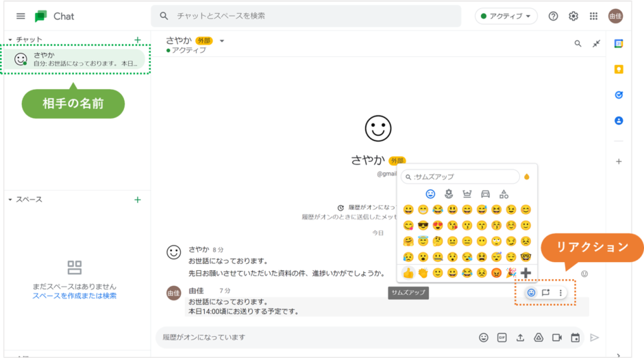This screenshot has height=358, width=644.
Task: Click the message bubble icon in hover toolbar
Action: [x=545, y=293]
